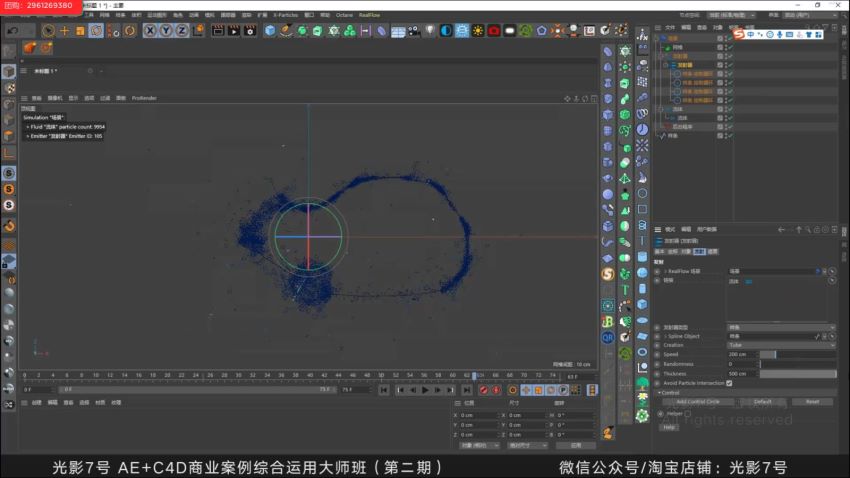Toggle the Y axis lock
This screenshot has width=850, height=478.
tap(166, 30)
